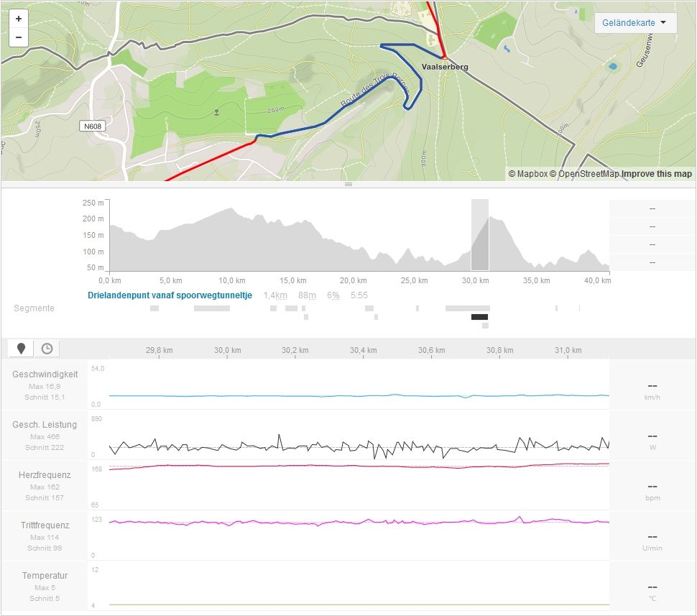Zoom out of the map
This screenshot has width=697, height=616.
(x=18, y=37)
